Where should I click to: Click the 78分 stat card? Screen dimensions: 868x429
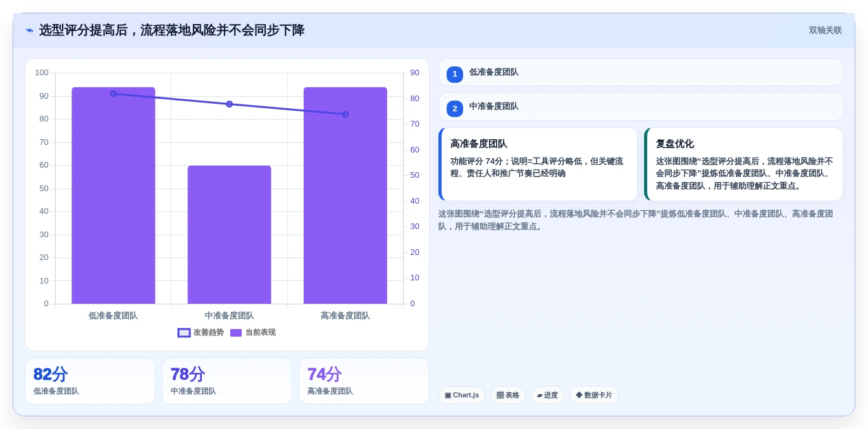(x=227, y=381)
